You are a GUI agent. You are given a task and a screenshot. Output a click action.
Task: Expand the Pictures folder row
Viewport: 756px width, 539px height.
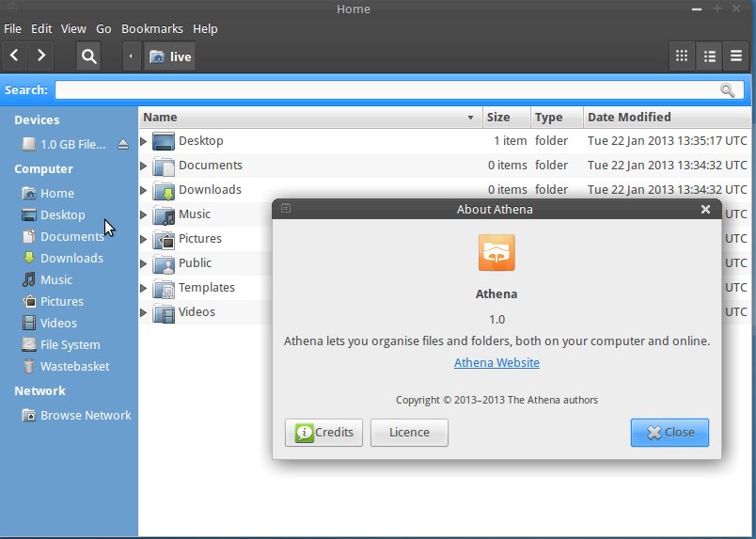143,239
